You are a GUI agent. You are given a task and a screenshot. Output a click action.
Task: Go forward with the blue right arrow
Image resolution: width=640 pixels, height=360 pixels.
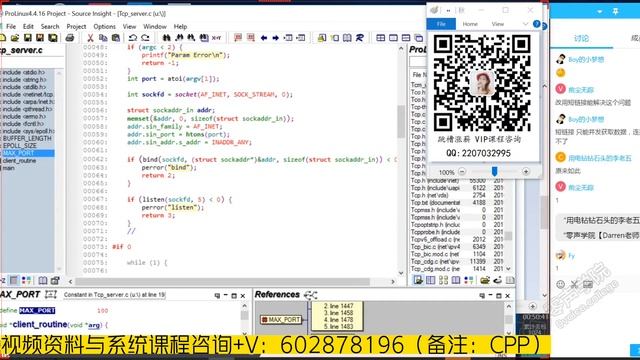pyautogui.click(x=276, y=38)
